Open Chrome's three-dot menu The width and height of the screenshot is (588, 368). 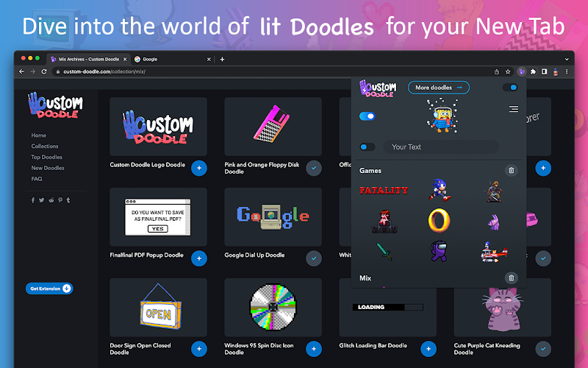click(567, 71)
